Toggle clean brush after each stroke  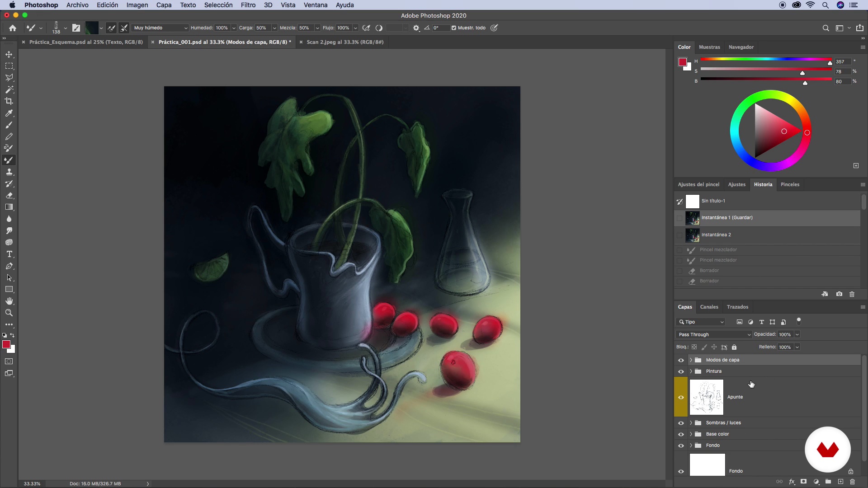[x=124, y=28]
